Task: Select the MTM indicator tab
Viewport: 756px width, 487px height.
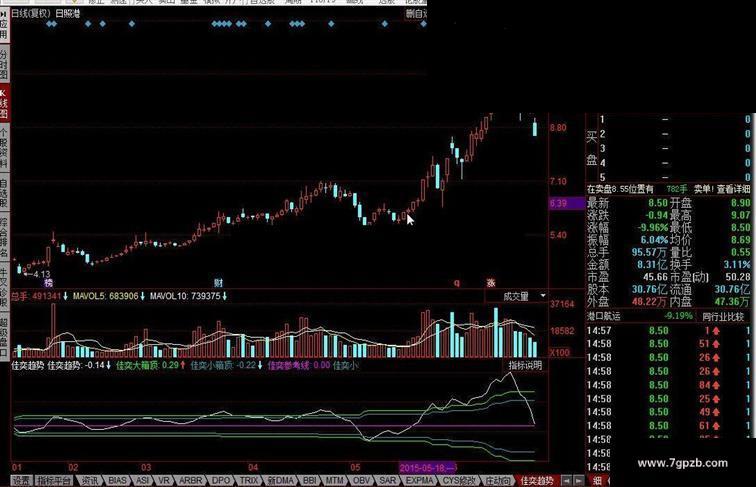Action: point(334,481)
